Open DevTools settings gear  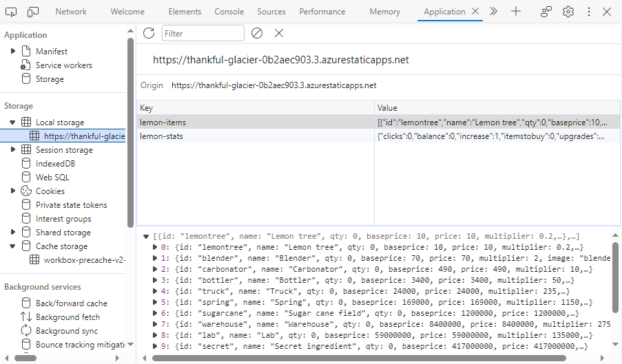[x=568, y=12]
